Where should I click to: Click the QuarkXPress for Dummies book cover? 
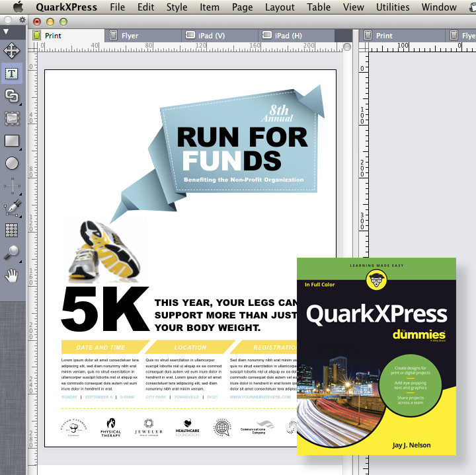point(376,356)
